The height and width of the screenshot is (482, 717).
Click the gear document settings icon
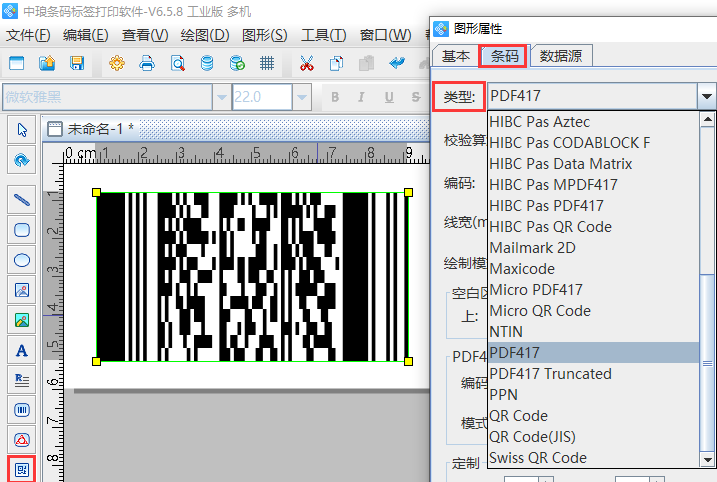click(117, 64)
